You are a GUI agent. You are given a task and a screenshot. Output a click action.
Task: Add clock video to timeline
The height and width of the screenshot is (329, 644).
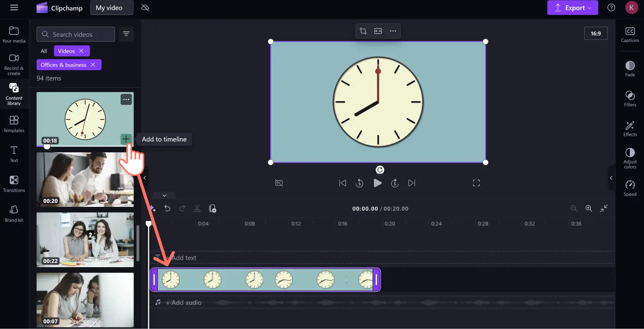click(x=126, y=139)
